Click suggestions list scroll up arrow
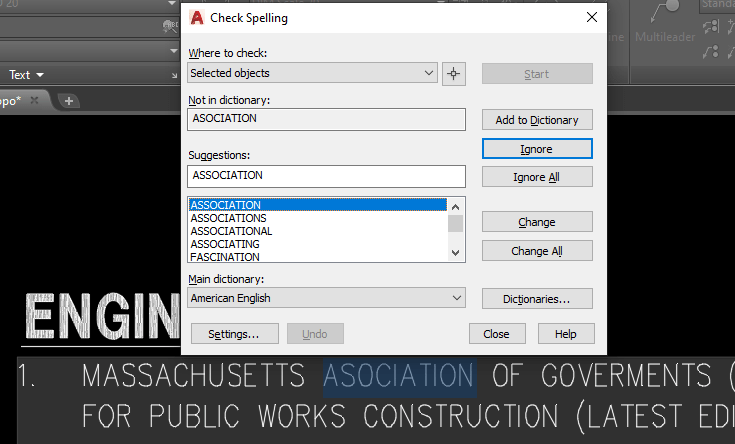Screen dimensions: 735x444 [455, 207]
